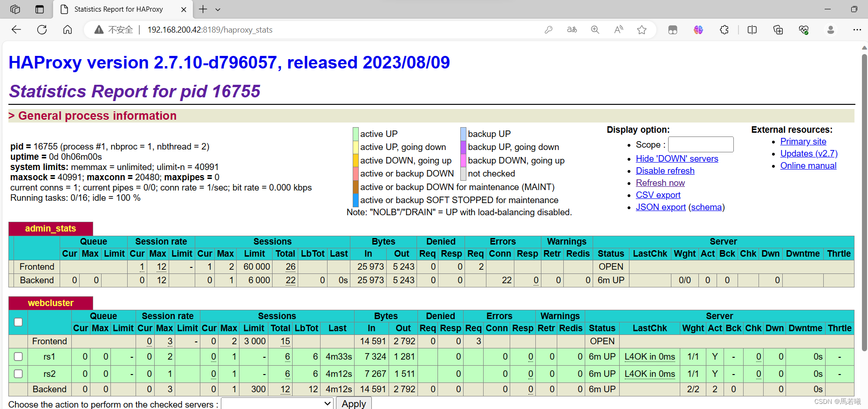Open the Primary site link

803,142
